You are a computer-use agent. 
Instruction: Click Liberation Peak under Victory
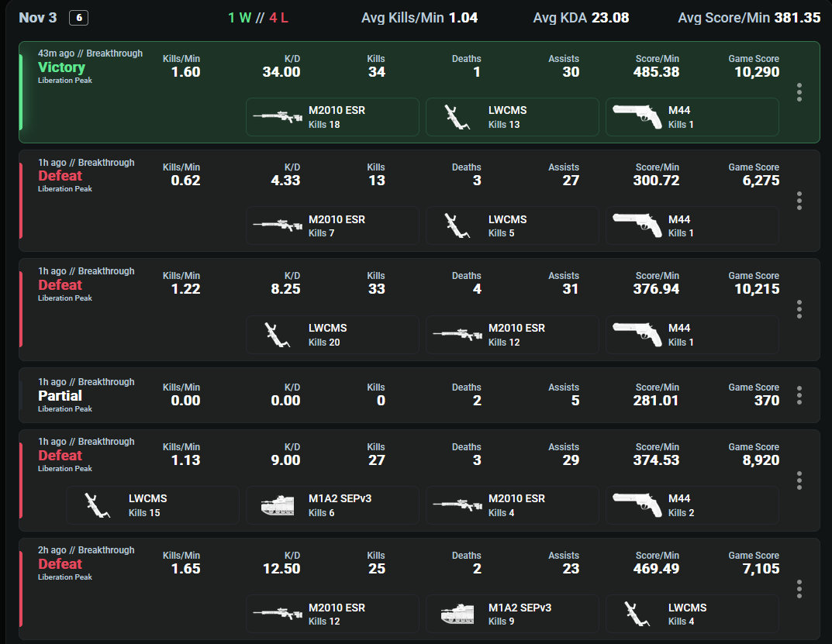coord(64,80)
